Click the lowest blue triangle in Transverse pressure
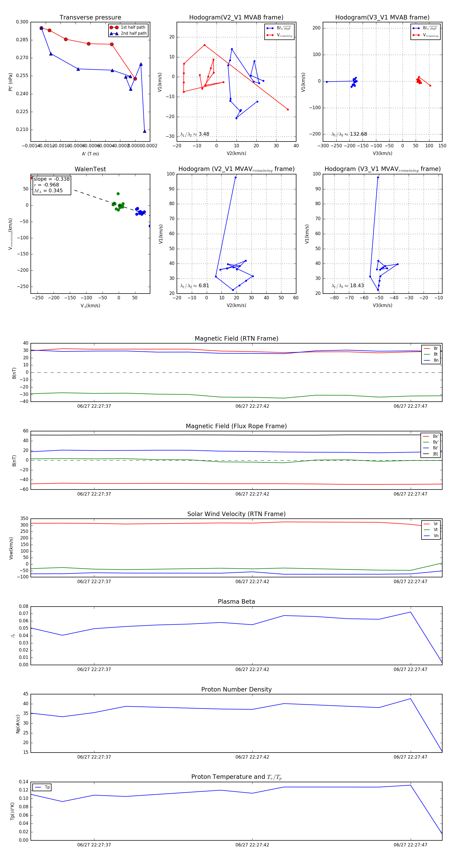This screenshot has height=868, width=473. [145, 131]
